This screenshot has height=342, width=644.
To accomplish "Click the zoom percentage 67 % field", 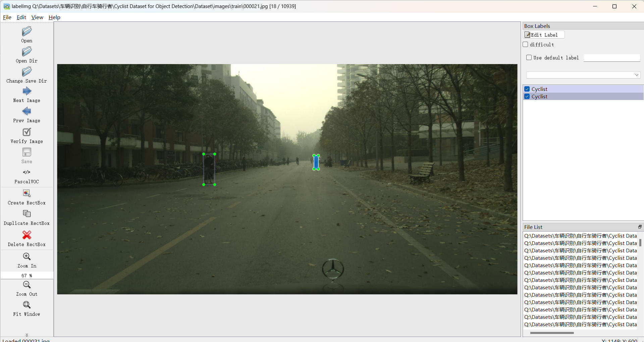I will (27, 275).
